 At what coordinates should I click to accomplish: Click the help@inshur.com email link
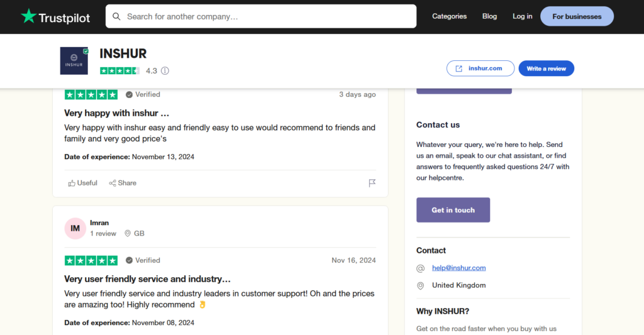pyautogui.click(x=458, y=268)
